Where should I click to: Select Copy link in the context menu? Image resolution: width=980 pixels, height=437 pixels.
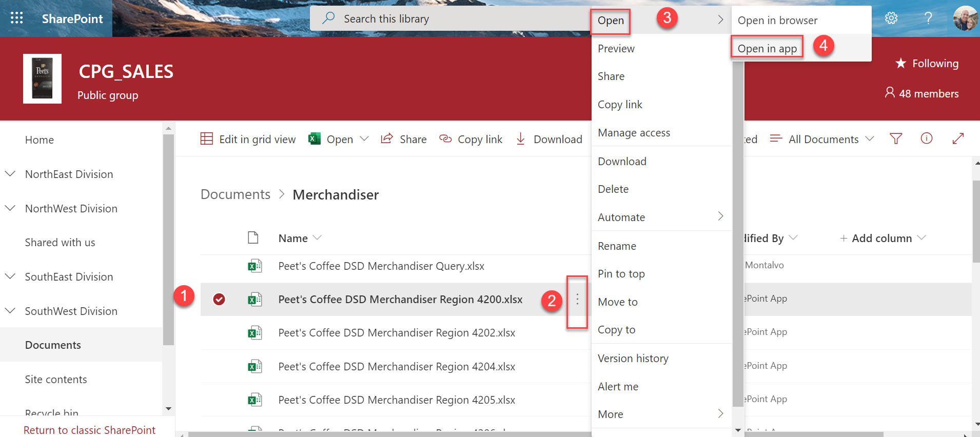pos(661,104)
